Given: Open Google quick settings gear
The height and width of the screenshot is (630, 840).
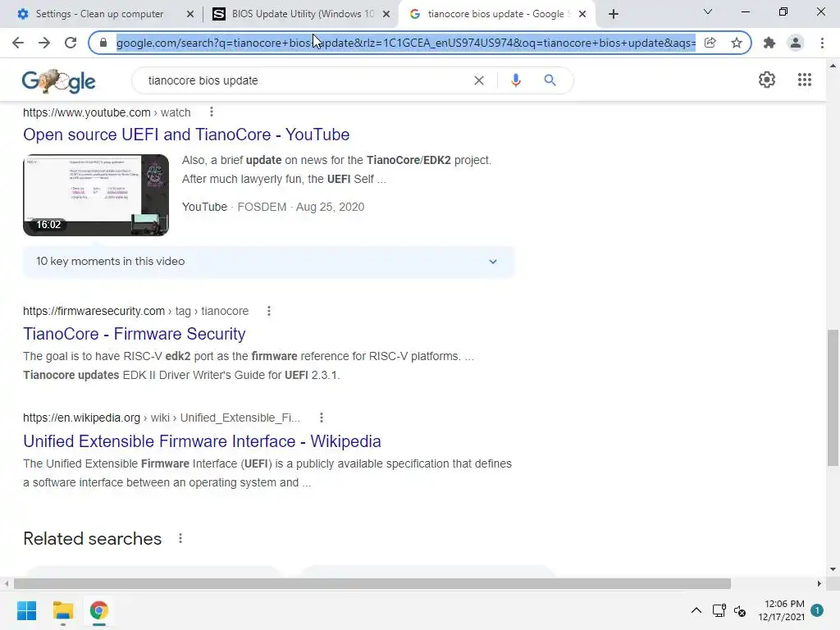Looking at the screenshot, I should pyautogui.click(x=767, y=80).
